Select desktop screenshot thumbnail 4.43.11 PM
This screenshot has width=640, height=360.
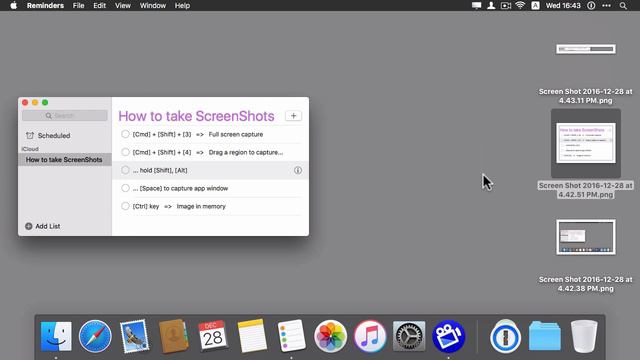point(586,49)
